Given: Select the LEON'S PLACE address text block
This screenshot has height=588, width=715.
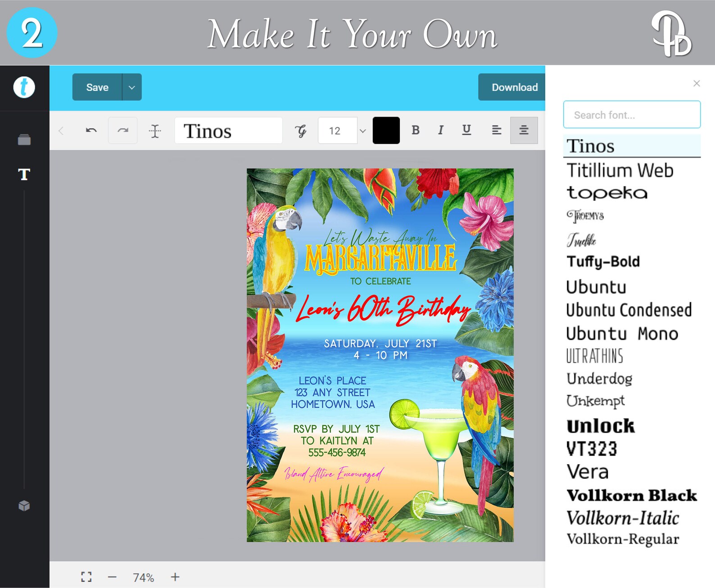Looking at the screenshot, I should point(333,393).
